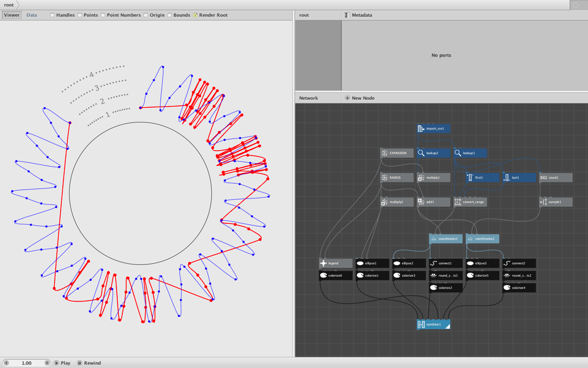Open the Metadata button in port panel

pyautogui.click(x=359, y=15)
